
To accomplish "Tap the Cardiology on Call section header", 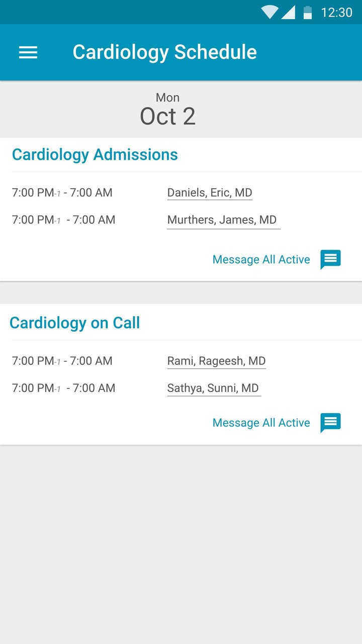I will tap(75, 323).
